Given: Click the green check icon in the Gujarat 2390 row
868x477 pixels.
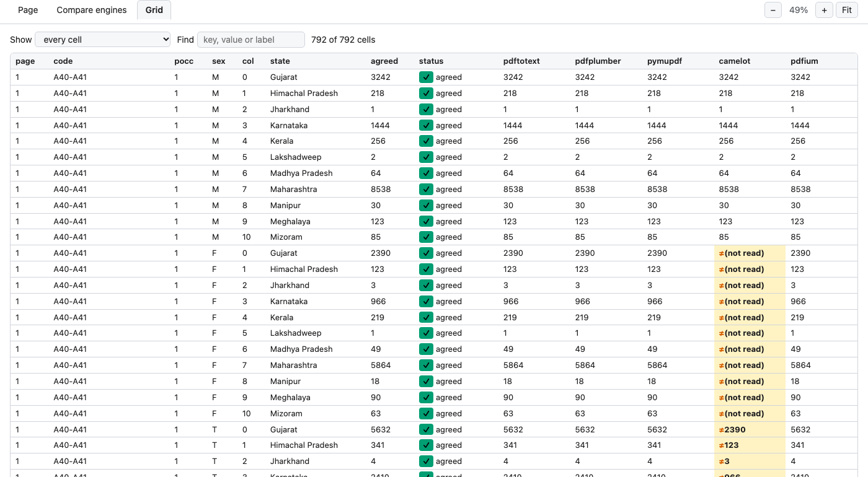Looking at the screenshot, I should [425, 253].
